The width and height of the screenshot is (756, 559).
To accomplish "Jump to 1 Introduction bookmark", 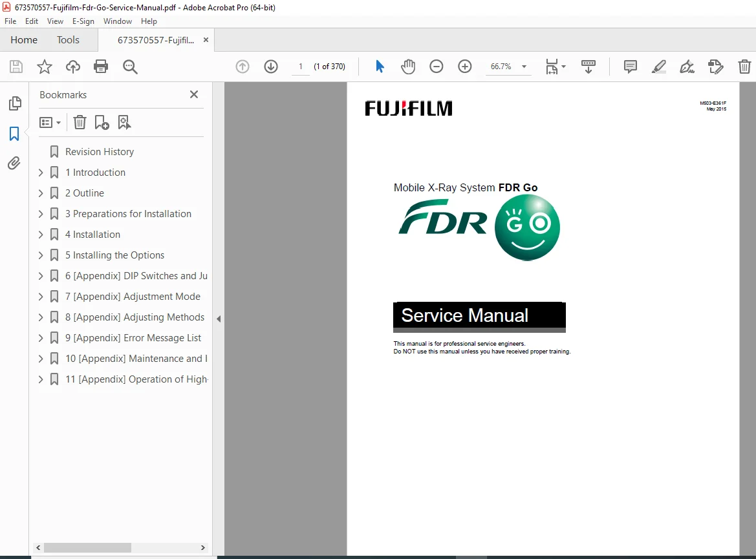I will coord(95,173).
